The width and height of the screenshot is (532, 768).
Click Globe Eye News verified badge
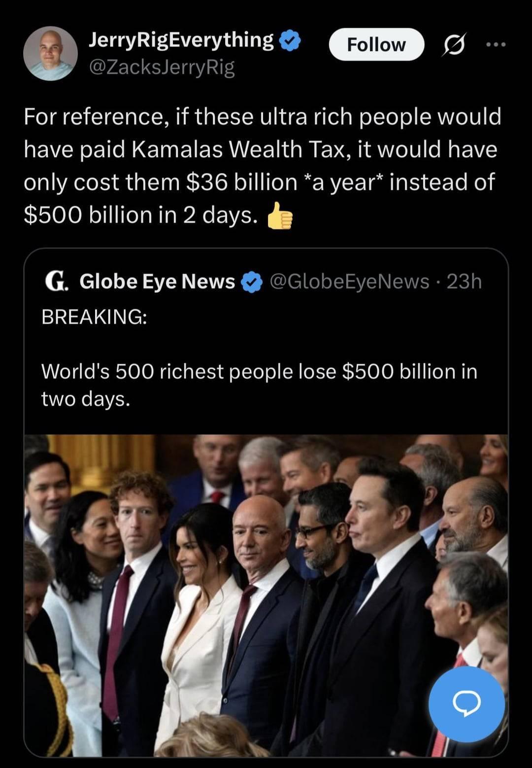(x=252, y=282)
